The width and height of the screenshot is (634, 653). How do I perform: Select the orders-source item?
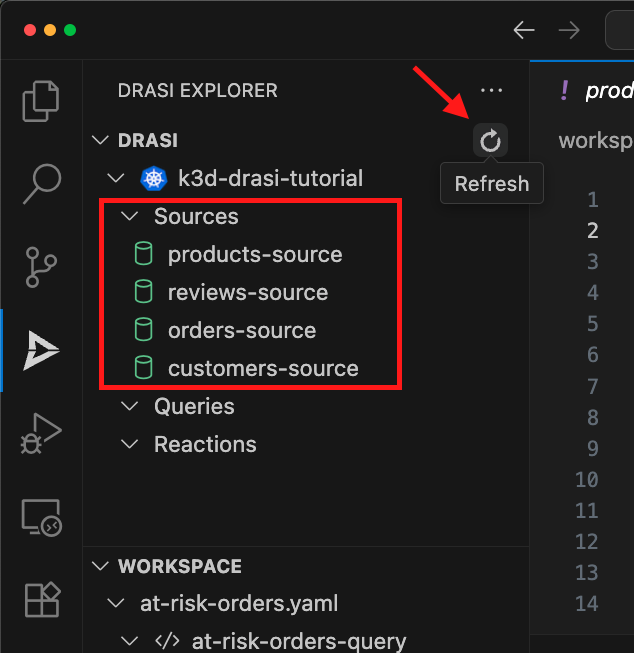(x=241, y=331)
